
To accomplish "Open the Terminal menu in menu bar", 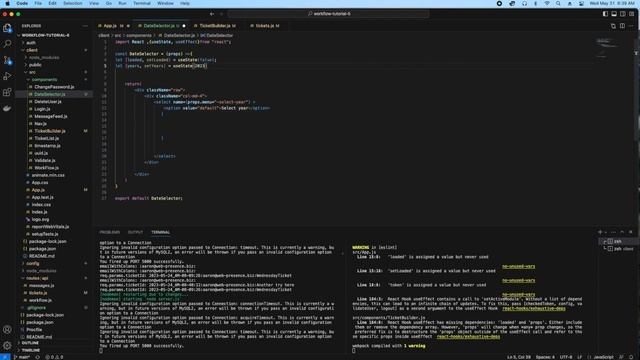I will click(x=142, y=3).
